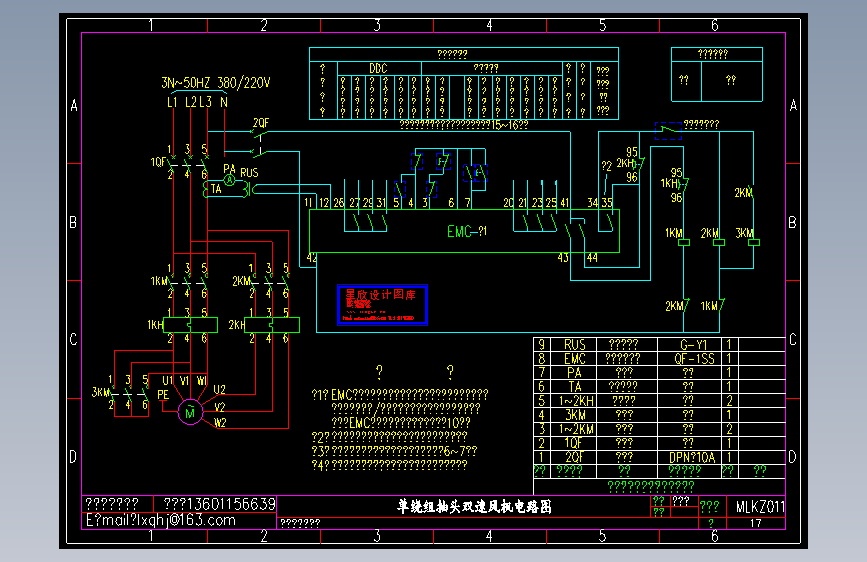The width and height of the screenshot is (867, 562).
Task: Click "1~2KH" in parts table row 5
Action: coord(576,401)
